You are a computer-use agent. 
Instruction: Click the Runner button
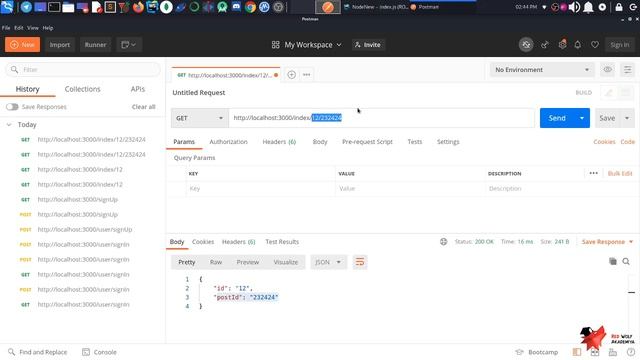[95, 44]
